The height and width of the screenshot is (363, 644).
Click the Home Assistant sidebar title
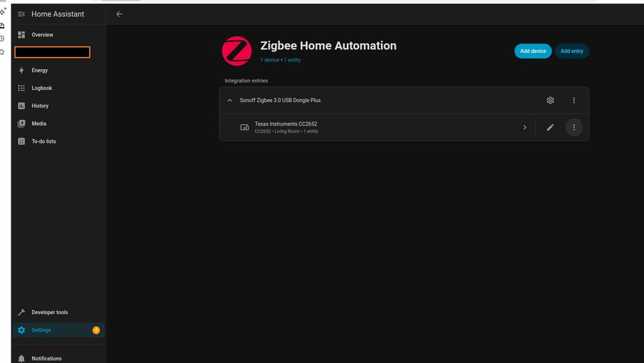pyautogui.click(x=58, y=14)
